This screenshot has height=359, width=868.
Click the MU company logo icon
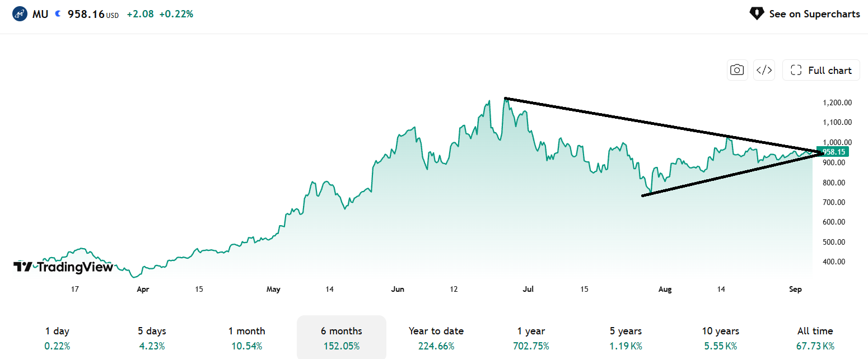click(x=20, y=14)
